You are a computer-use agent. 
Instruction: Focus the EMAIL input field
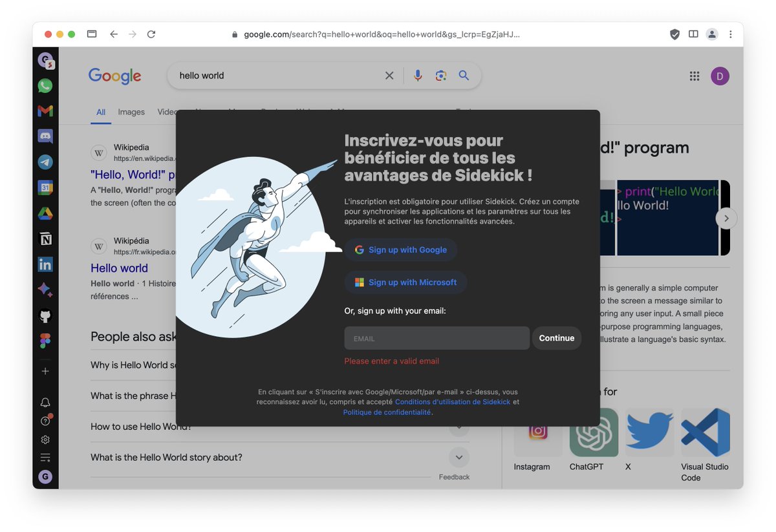coord(437,338)
